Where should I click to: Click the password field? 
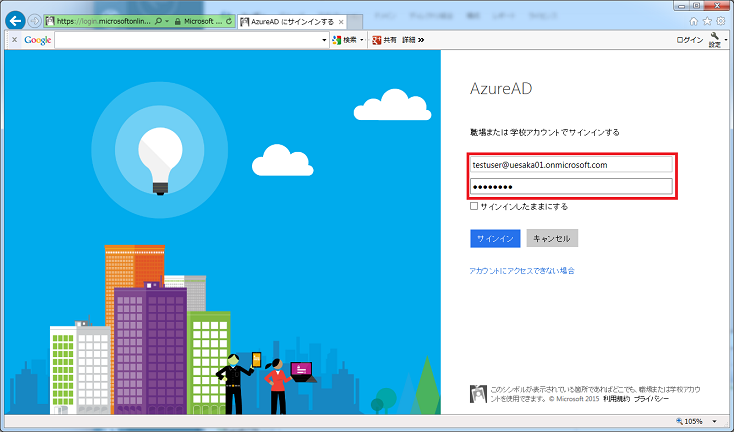(571, 187)
